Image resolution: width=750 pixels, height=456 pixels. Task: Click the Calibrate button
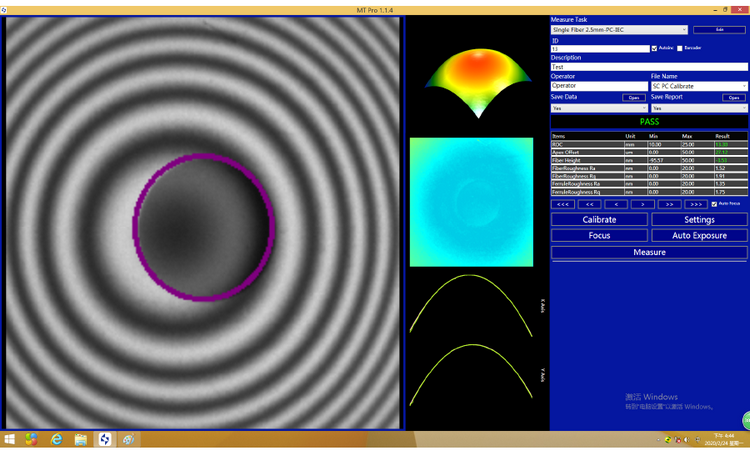[599, 220]
